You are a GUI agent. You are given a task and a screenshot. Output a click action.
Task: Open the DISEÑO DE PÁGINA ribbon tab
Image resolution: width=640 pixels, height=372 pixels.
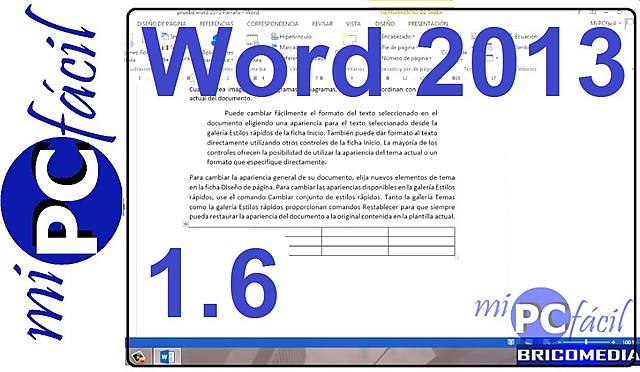[x=161, y=24]
